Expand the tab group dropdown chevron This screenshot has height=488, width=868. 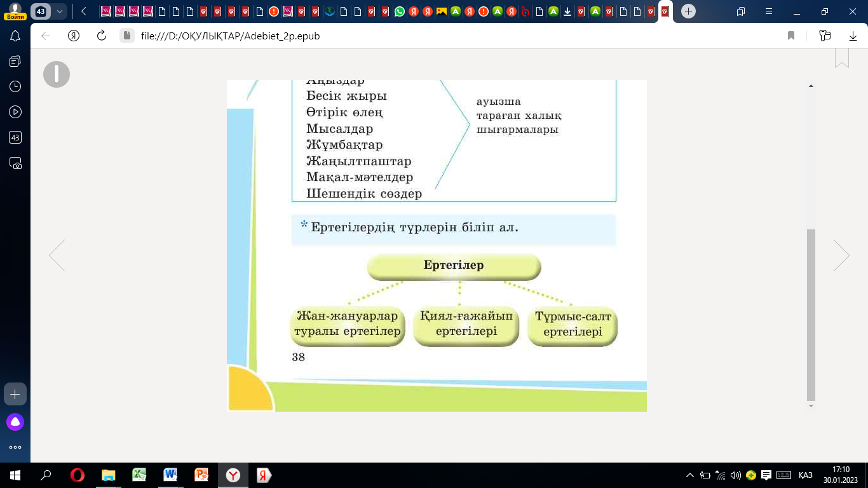(x=60, y=11)
